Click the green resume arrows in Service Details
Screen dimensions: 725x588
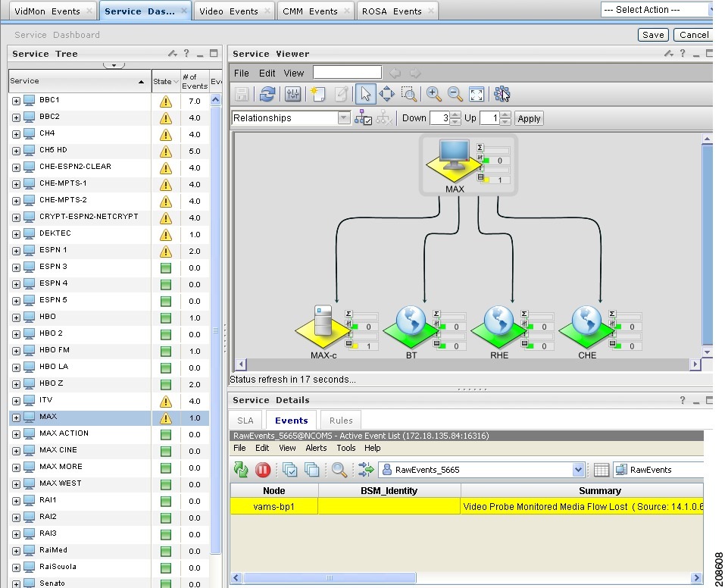tap(241, 470)
